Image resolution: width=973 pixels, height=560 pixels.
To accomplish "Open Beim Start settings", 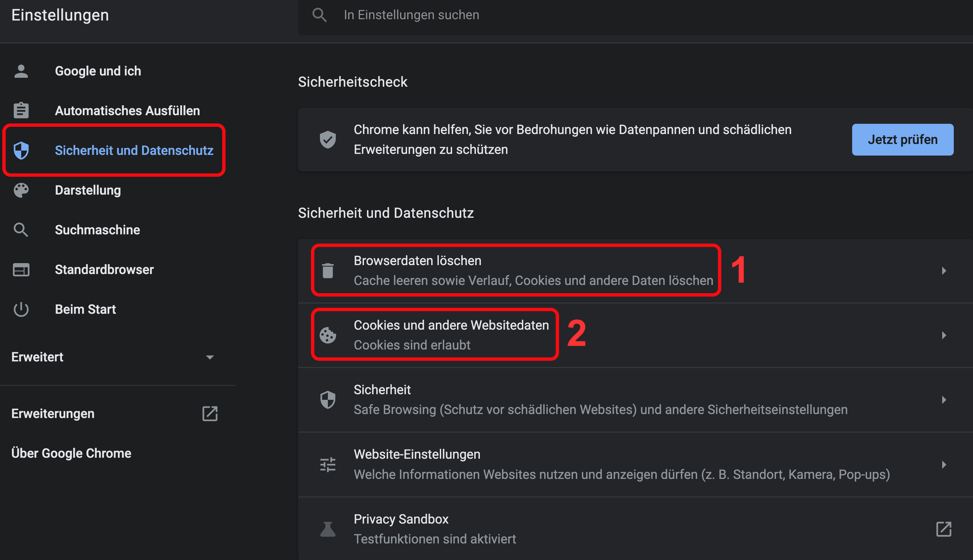I will (x=85, y=309).
